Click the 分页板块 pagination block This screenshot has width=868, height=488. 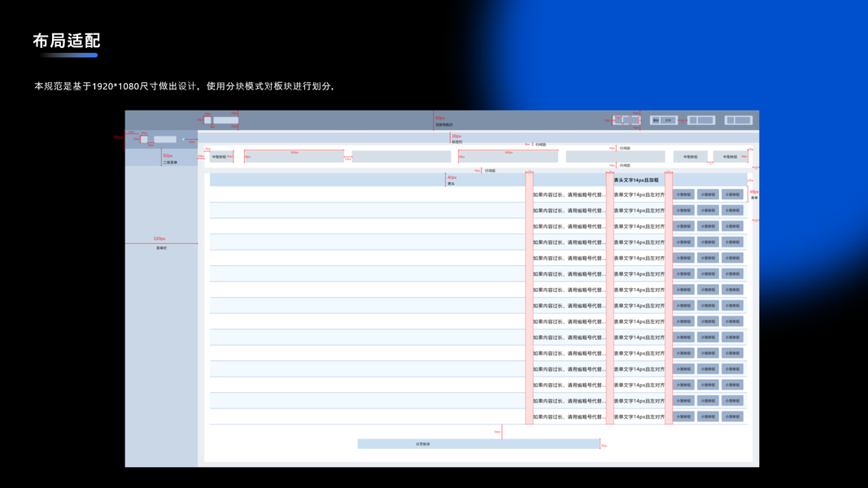(x=478, y=444)
